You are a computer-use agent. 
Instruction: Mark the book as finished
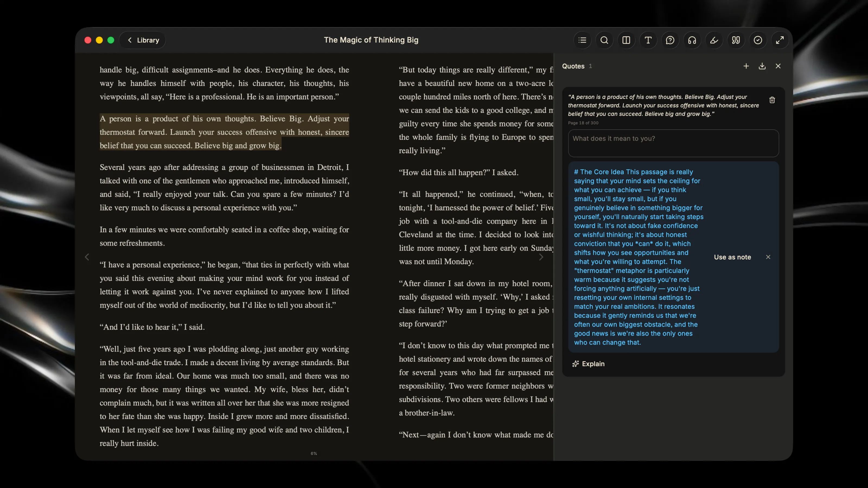pos(758,40)
